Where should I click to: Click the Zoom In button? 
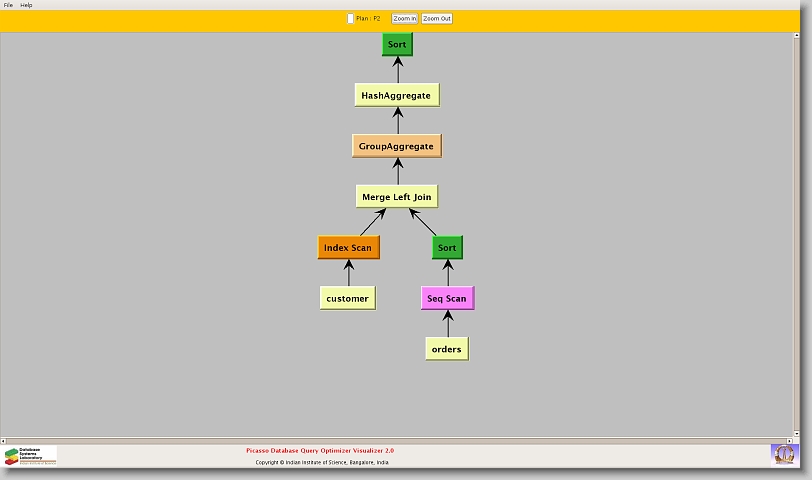click(x=404, y=18)
